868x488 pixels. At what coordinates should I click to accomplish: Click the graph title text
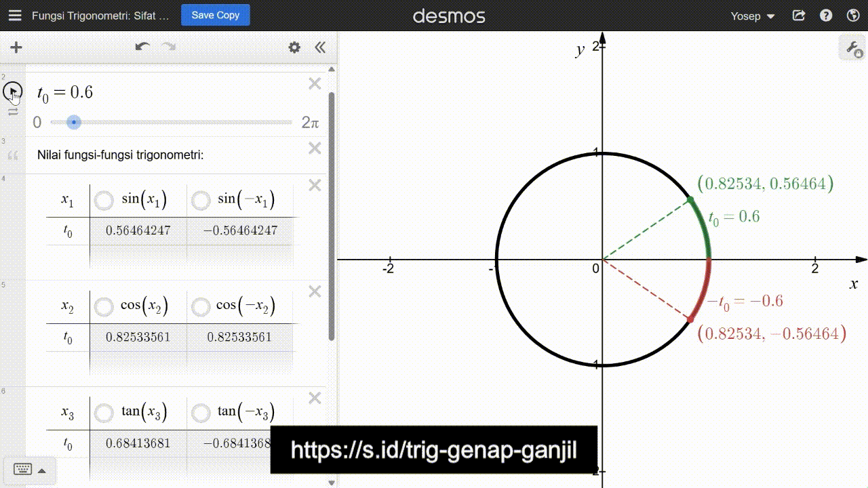coord(100,16)
